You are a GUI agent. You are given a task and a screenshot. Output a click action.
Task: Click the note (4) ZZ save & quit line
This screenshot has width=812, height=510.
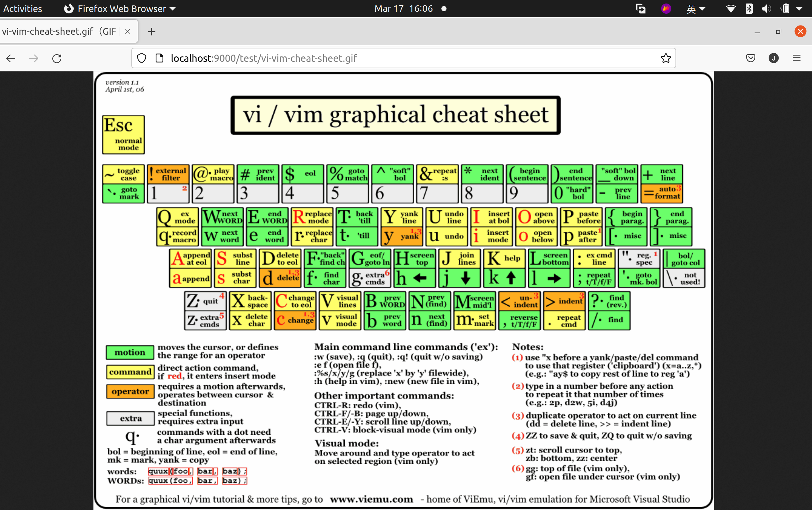(x=602, y=436)
